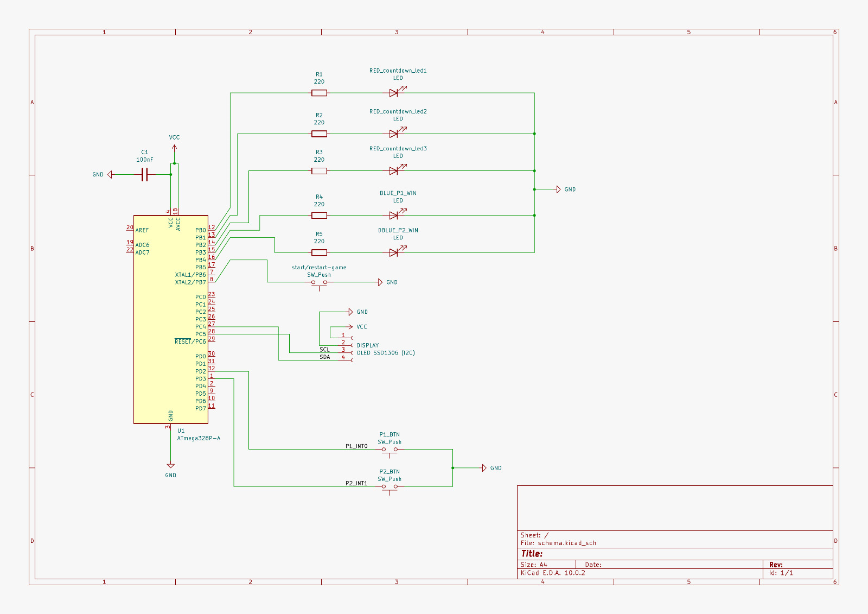Click the start/restart-game push switch symbol
Image resolution: width=868 pixels, height=614 pixels.
(319, 283)
